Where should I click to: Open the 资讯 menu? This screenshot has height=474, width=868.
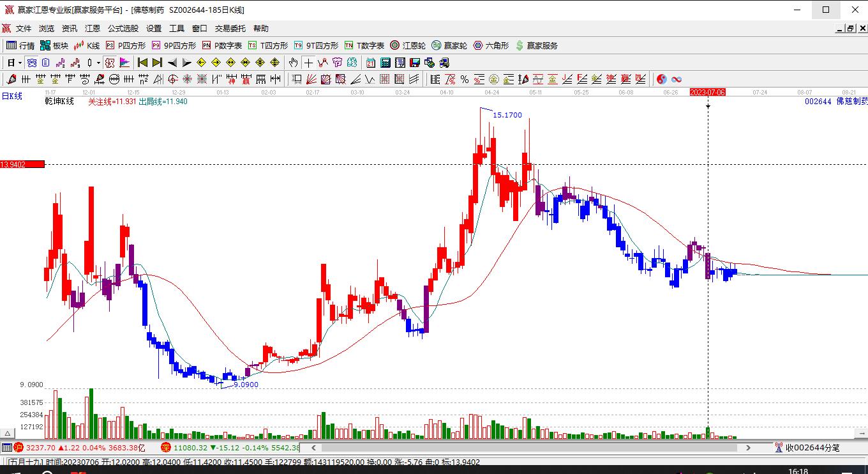pos(70,28)
